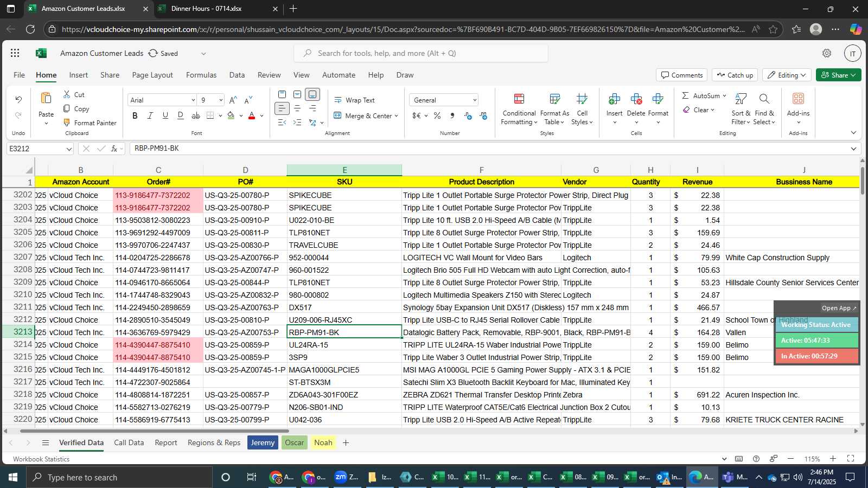This screenshot has width=868, height=488.
Task: Switch to the Call Data sheet
Action: pyautogui.click(x=129, y=442)
